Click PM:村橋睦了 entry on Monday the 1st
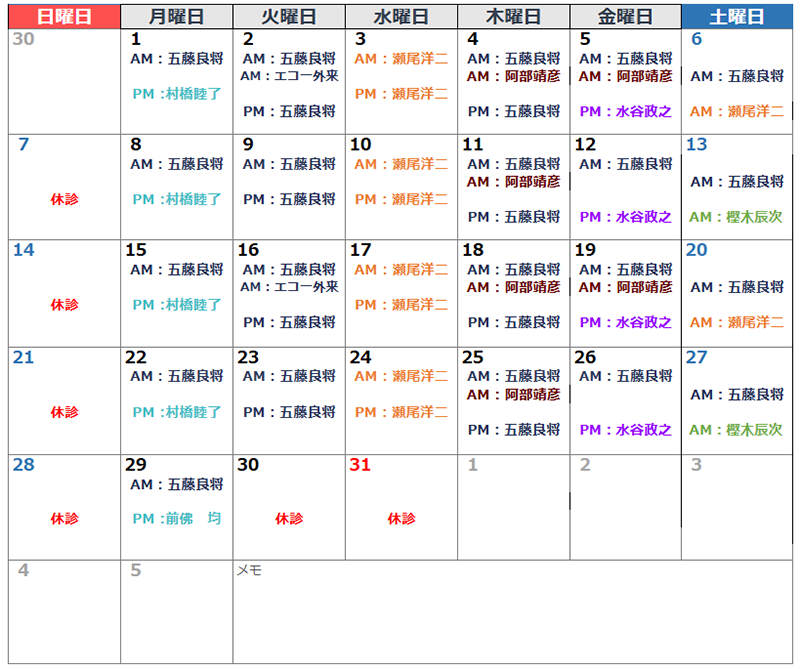The width and height of the screenshot is (800, 669). pos(176,94)
